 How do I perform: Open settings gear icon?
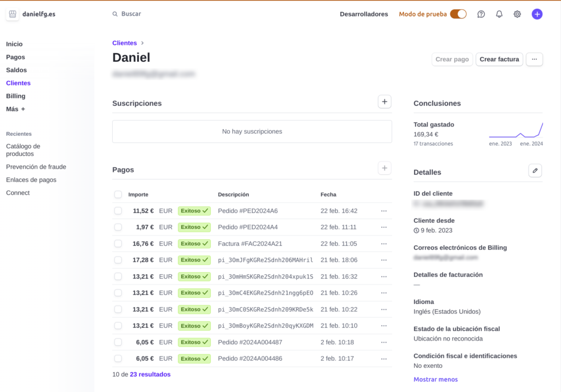tap(517, 14)
